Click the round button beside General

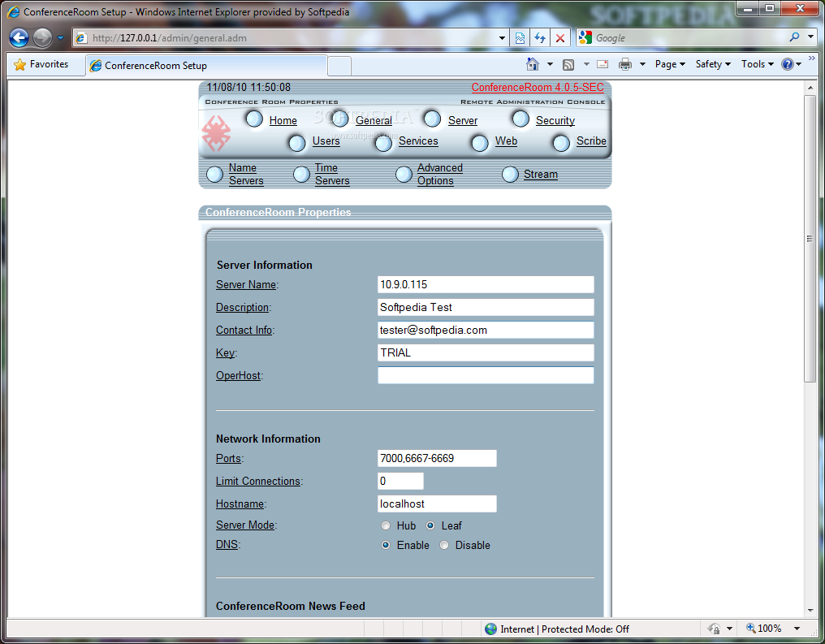click(x=341, y=119)
